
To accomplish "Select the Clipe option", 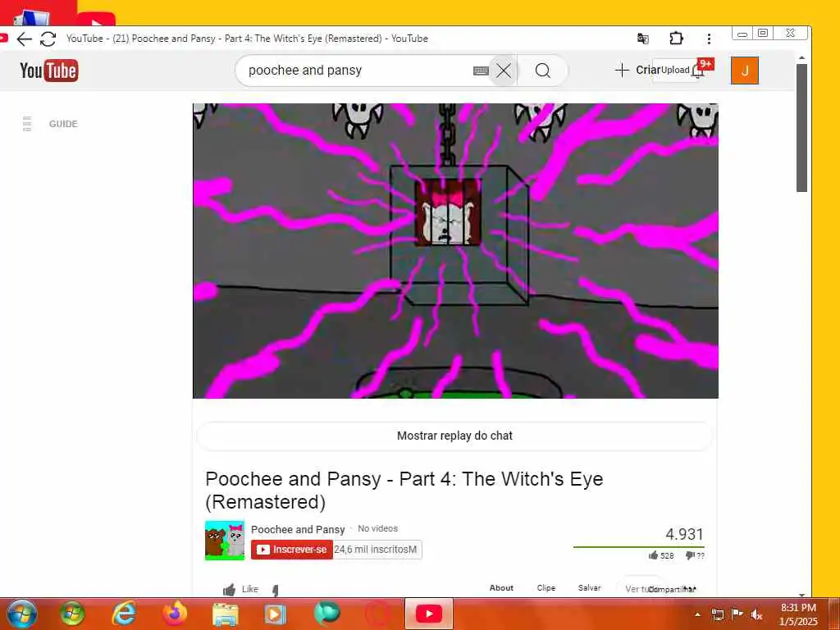I will (x=546, y=587).
